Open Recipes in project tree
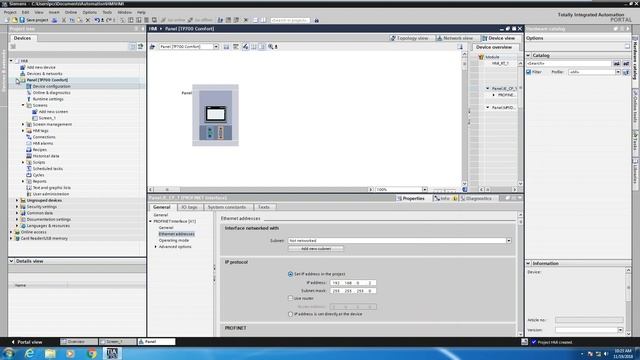Screen dimensions: 640x360 (x=40, y=150)
